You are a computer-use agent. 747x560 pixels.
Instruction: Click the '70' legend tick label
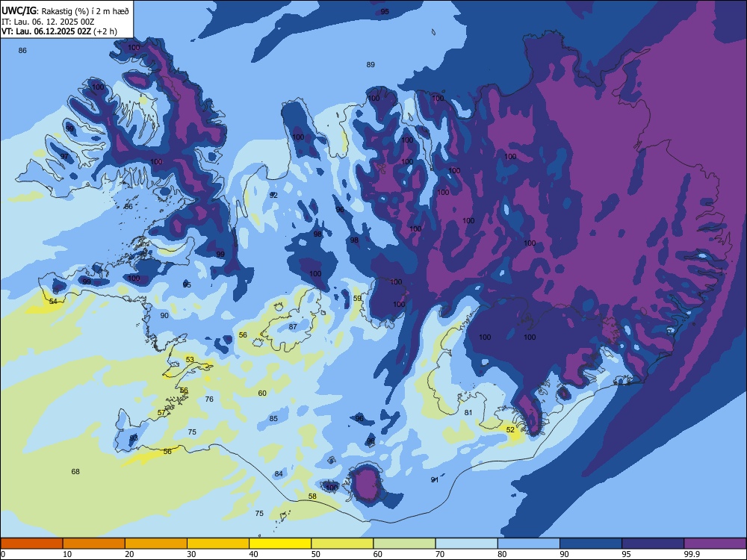point(440,554)
